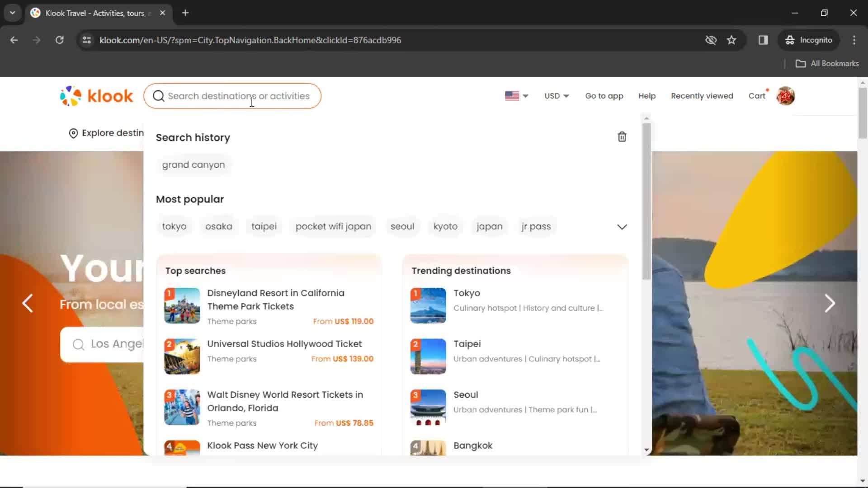This screenshot has width=868, height=488.
Task: Select the kyoto popular tag
Action: tap(445, 226)
